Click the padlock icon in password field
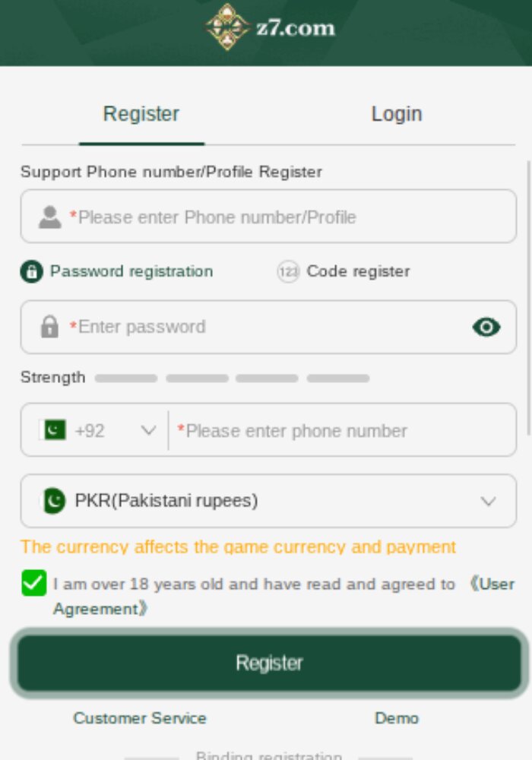The width and height of the screenshot is (532, 760). pyautogui.click(x=49, y=327)
